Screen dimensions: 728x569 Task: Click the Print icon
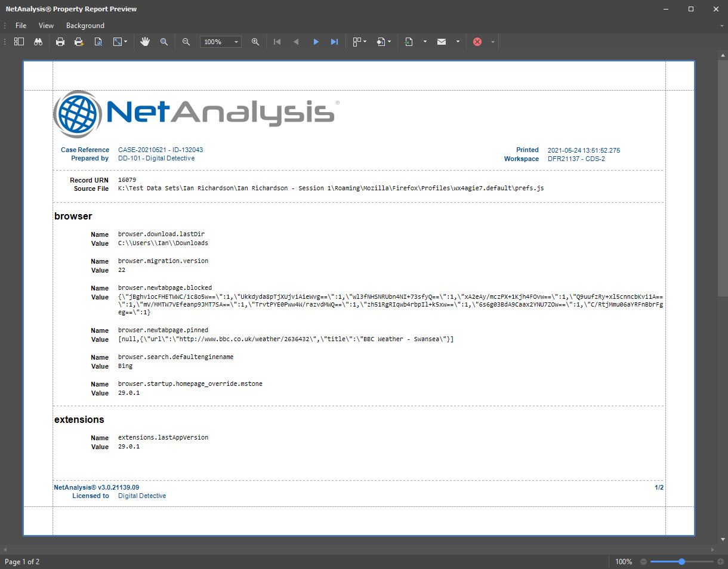tap(60, 42)
